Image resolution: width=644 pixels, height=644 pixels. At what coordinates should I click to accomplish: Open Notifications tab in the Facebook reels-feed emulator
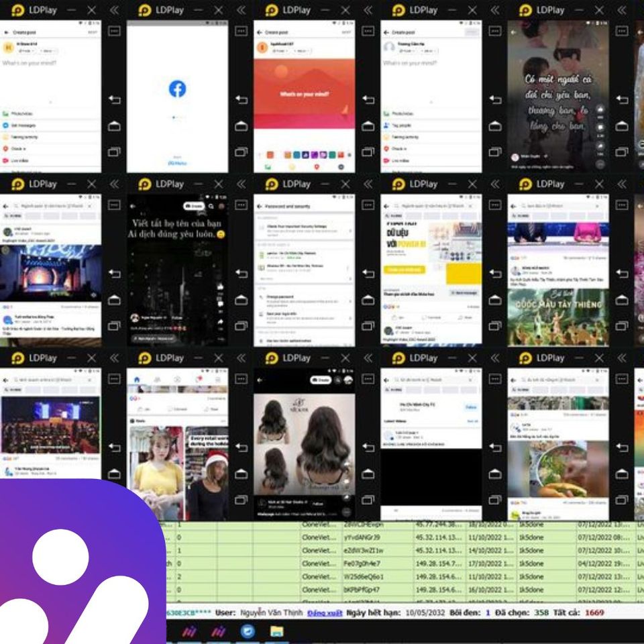[199, 380]
